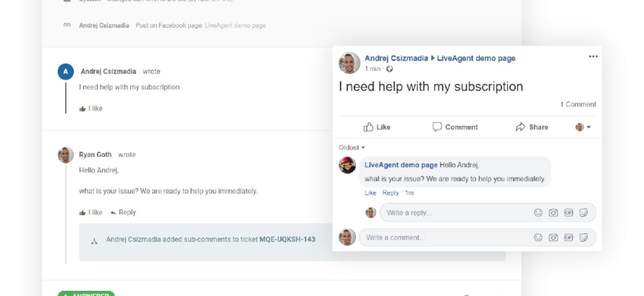This screenshot has height=296, width=644.
Task: Toggle 'I like' on Ryan Goth's message
Action: 91,212
